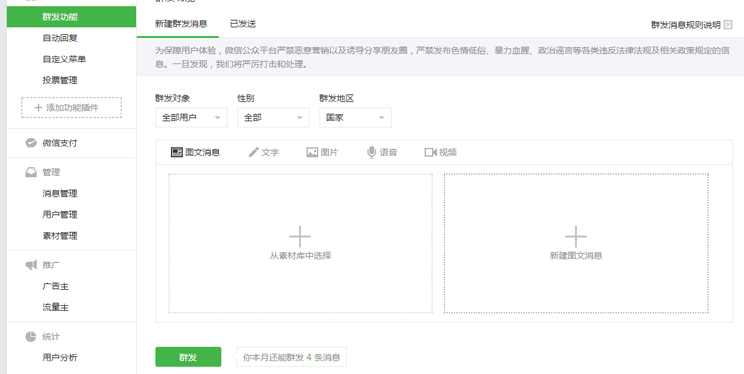Switch to 新建群发消息 tab
Viewport: 744px width, 374px height.
181,24
